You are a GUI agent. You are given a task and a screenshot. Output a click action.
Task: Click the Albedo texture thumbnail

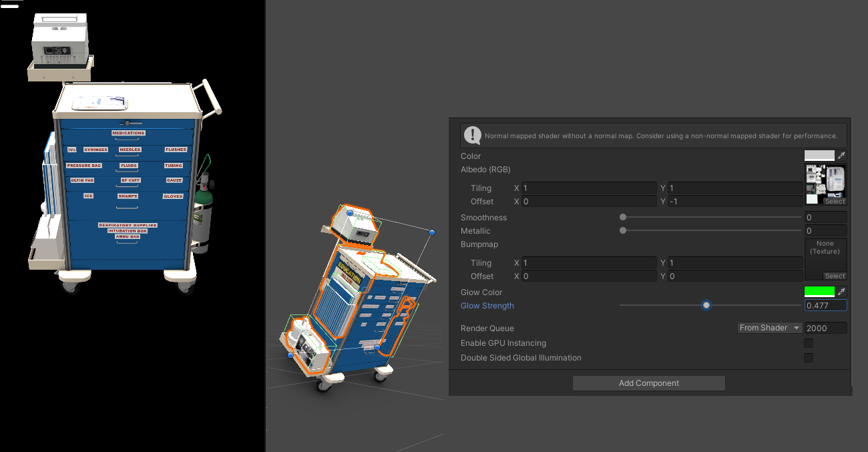click(826, 180)
